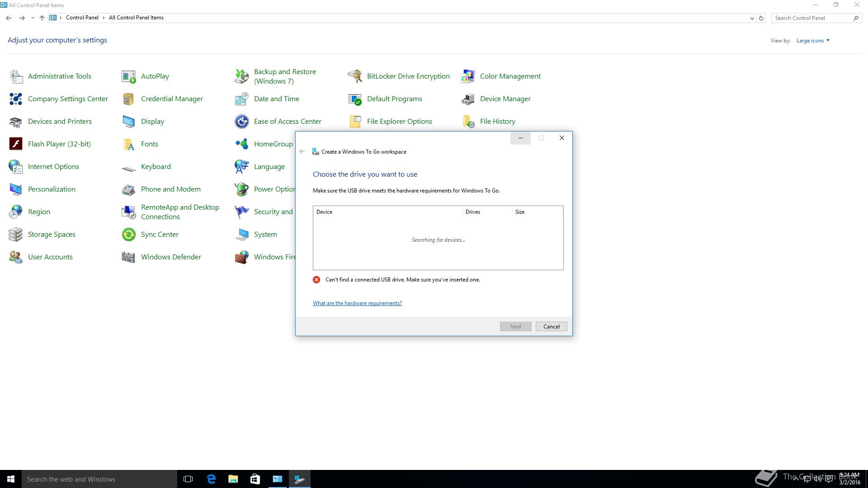Open Backup and Restore icon
The height and width of the screenshot is (488, 868).
coord(242,76)
